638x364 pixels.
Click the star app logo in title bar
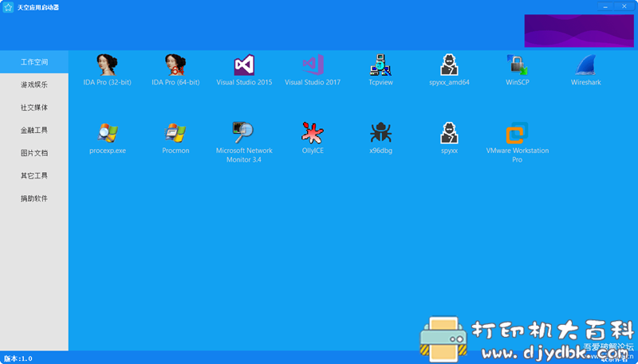[x=8, y=7]
